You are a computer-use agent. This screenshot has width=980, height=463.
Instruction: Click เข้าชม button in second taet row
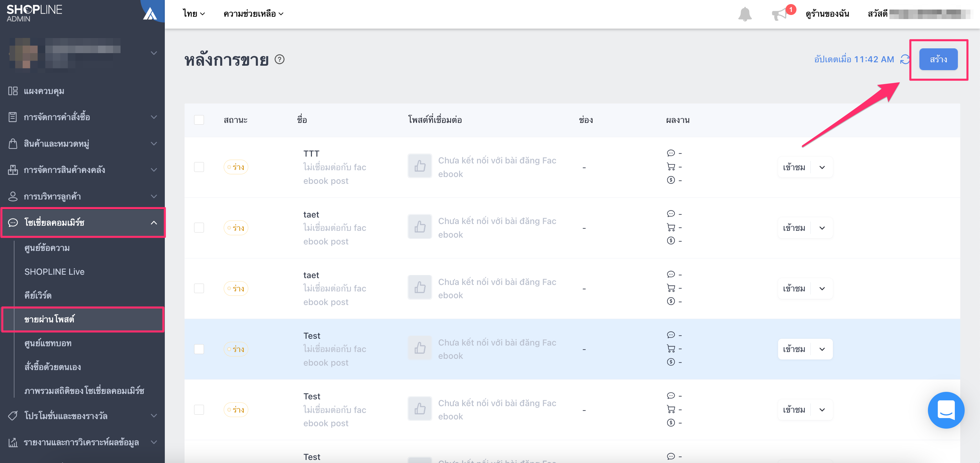pyautogui.click(x=794, y=288)
